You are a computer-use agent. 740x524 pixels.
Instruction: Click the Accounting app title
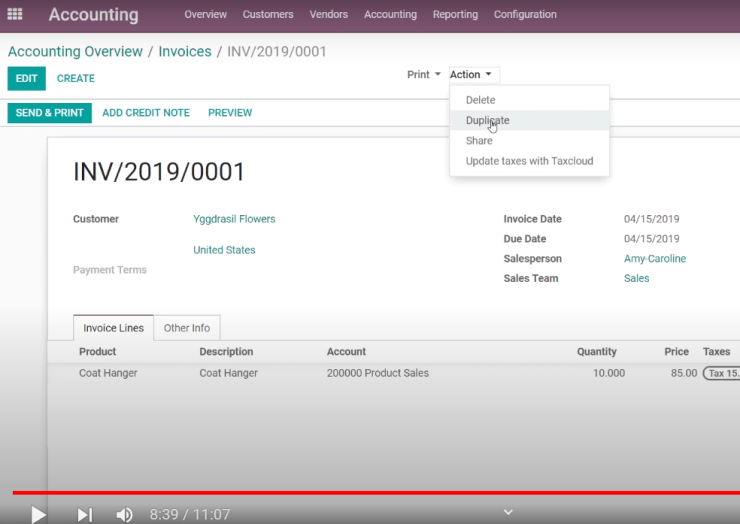click(93, 15)
